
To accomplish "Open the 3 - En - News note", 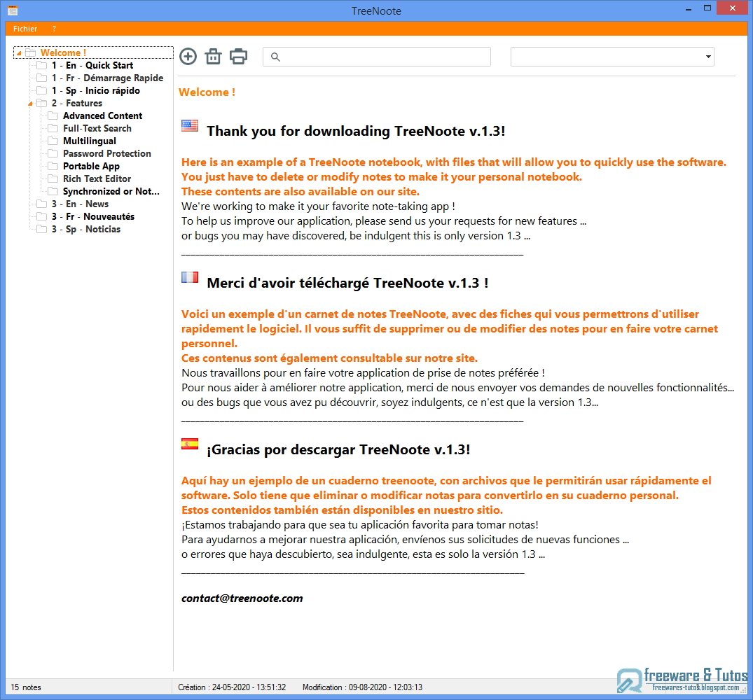I will point(80,204).
